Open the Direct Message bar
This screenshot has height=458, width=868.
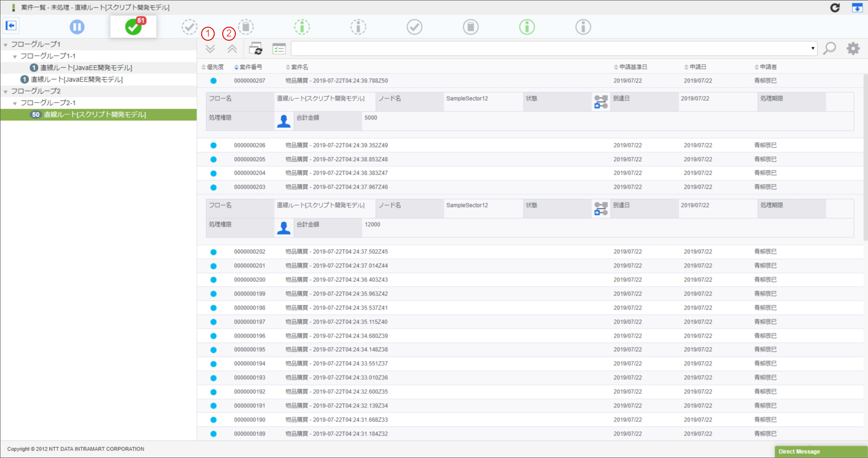pyautogui.click(x=821, y=451)
